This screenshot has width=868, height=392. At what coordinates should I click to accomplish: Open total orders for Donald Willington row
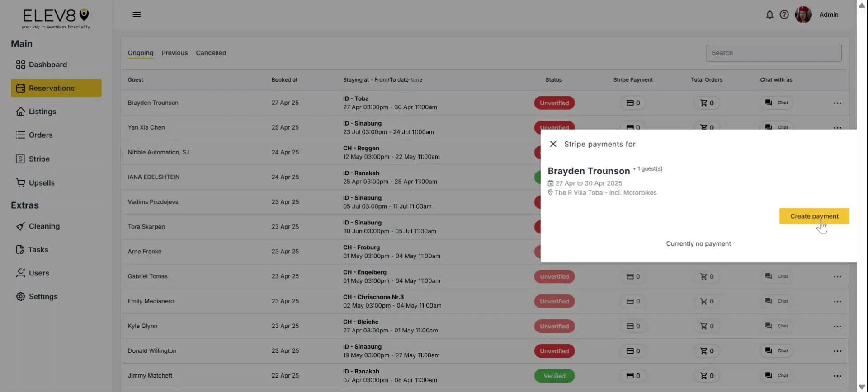tap(707, 351)
